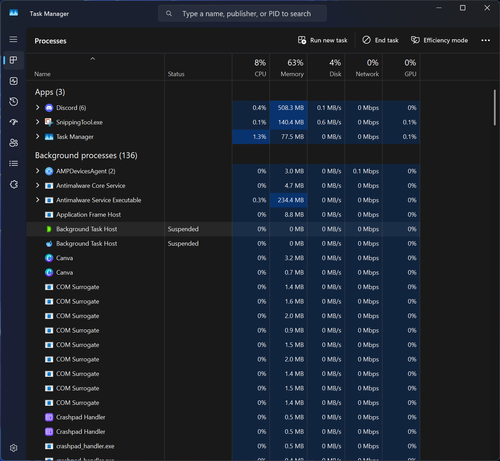Expand the Discord process group
Screen dimensions: 500x461
(37, 108)
